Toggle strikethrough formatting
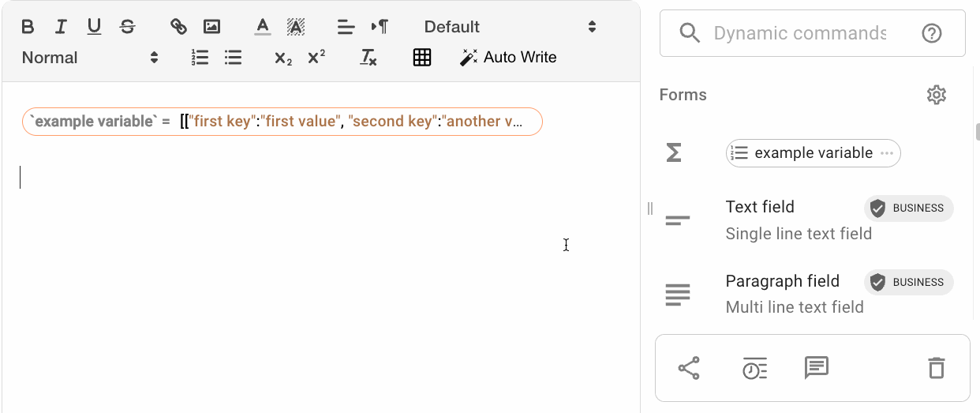This screenshot has width=980, height=413. tap(127, 27)
